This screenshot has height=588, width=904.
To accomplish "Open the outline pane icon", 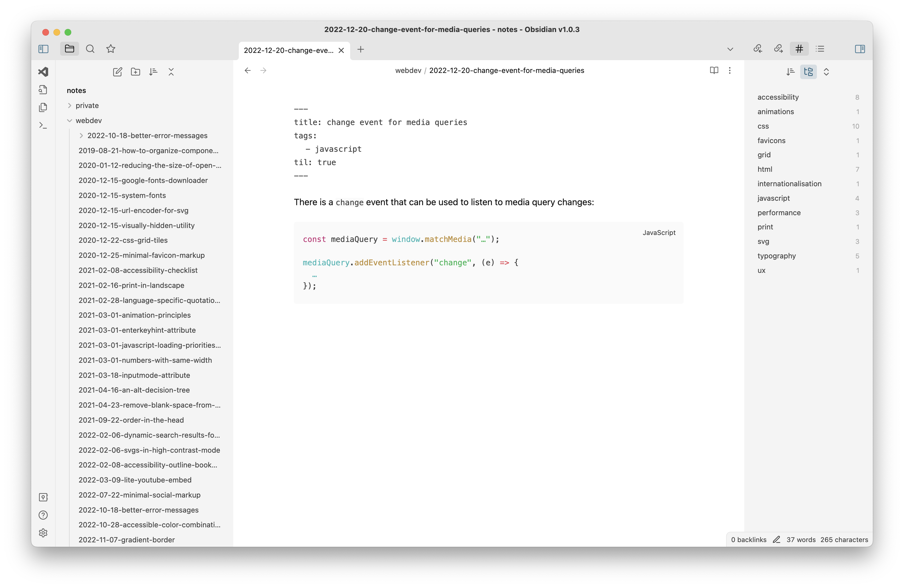I will pos(820,49).
